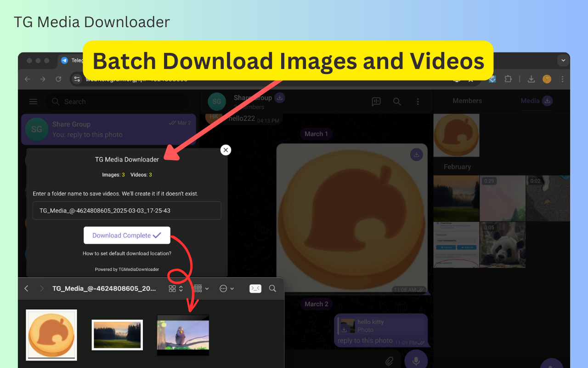Open How to set default download location link
The height and width of the screenshot is (368, 588).
127,253
